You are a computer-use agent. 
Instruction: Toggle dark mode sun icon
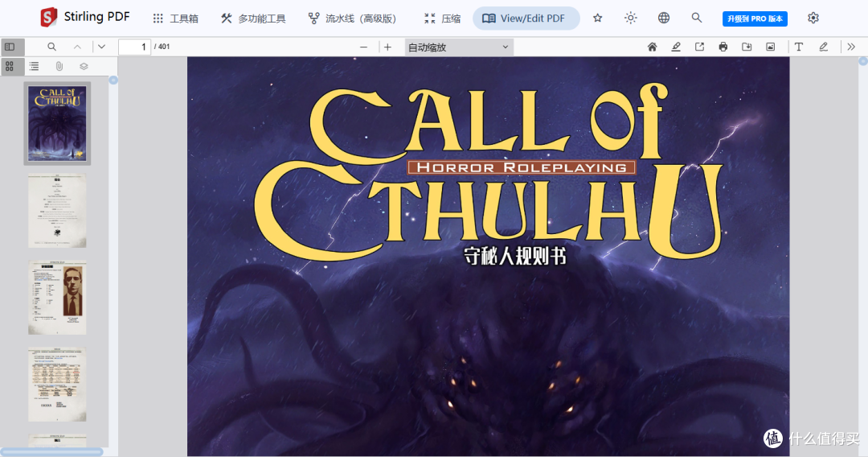[x=630, y=18]
